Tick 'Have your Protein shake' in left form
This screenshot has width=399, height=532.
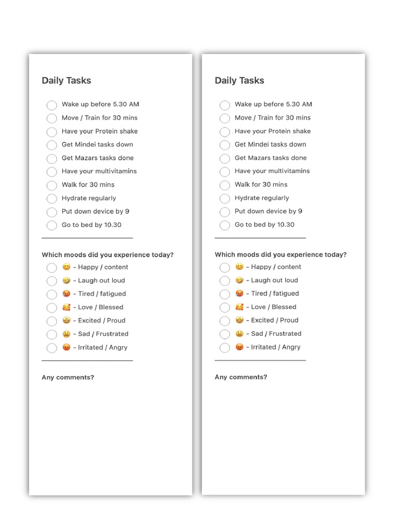point(52,132)
